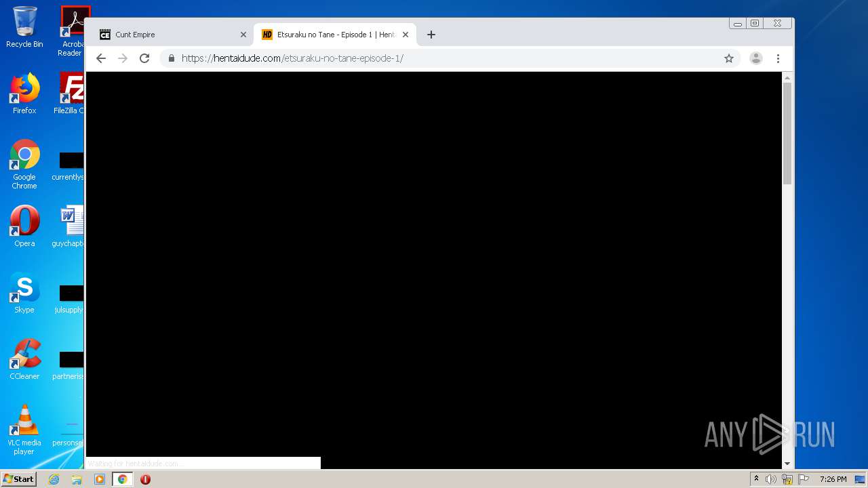
Task: Select the Etsuraku no Tane Episode 1 tab
Action: [x=335, y=35]
